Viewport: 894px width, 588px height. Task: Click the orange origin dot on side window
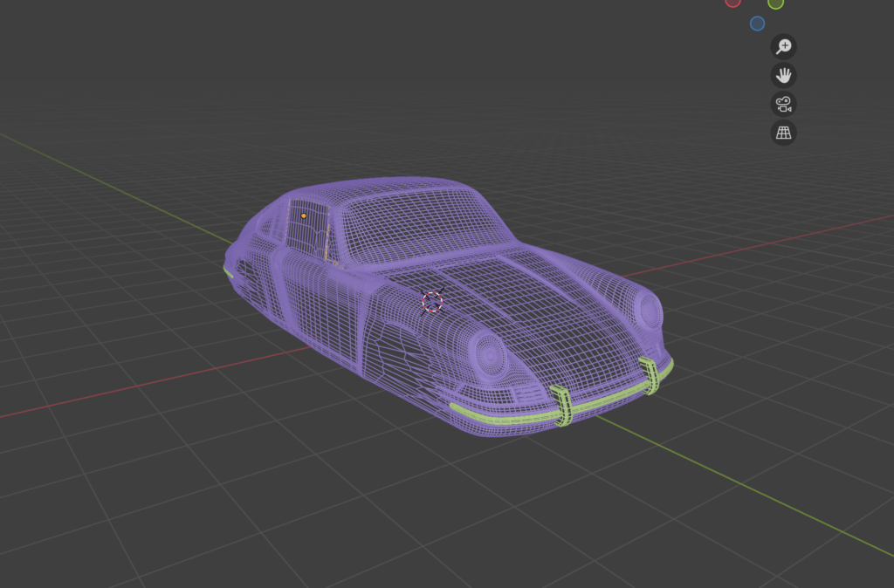click(x=304, y=215)
